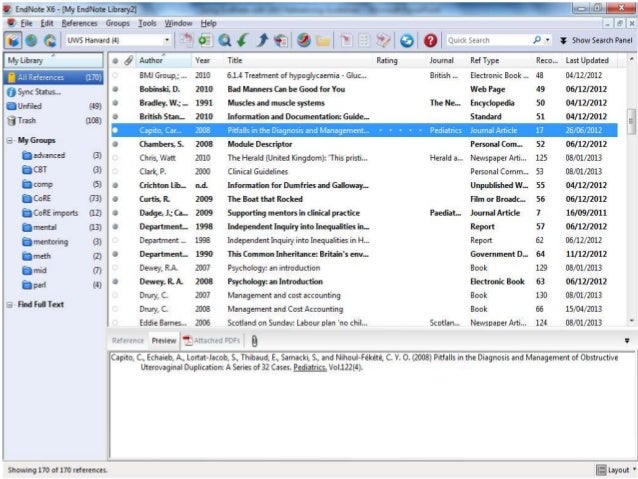Toggle read status dot for Crichton Lib. row

(x=116, y=185)
